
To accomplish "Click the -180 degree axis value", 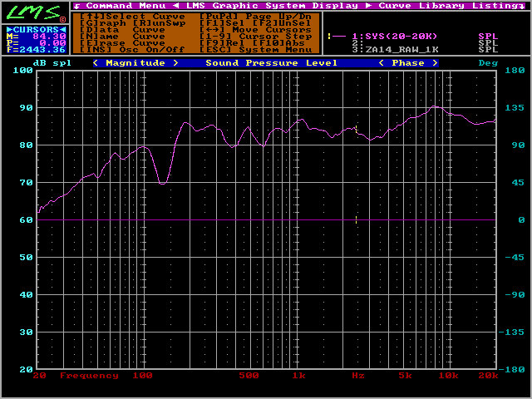I will pos(511,369).
